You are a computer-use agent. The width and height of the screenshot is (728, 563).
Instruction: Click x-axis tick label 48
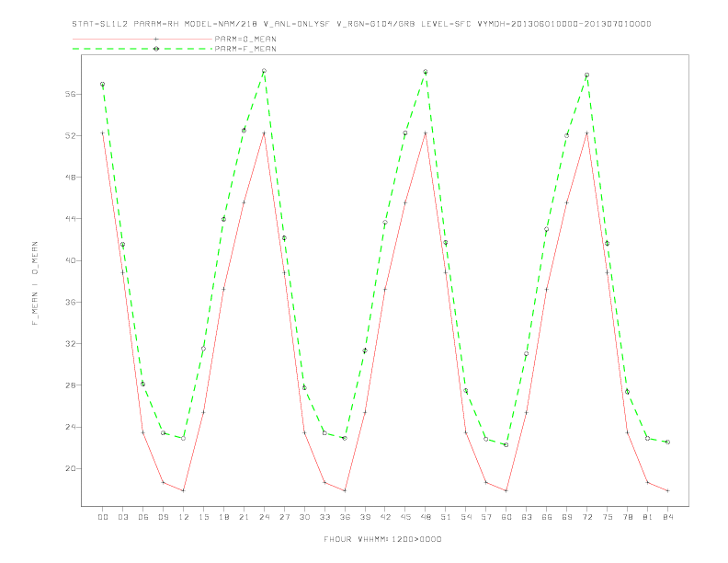coord(426,517)
